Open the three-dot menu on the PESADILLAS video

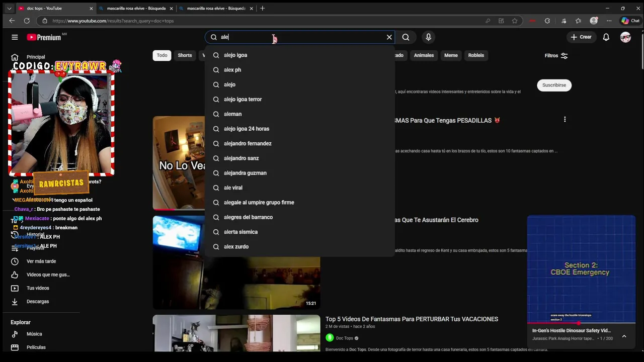pos(565,120)
